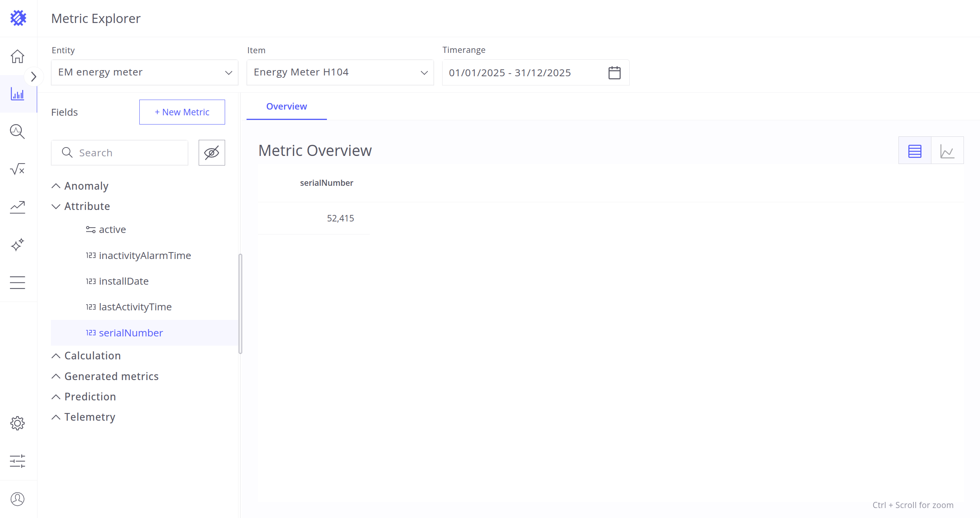The width and height of the screenshot is (980, 518).
Task: Open the Entity dropdown
Action: [x=145, y=72]
